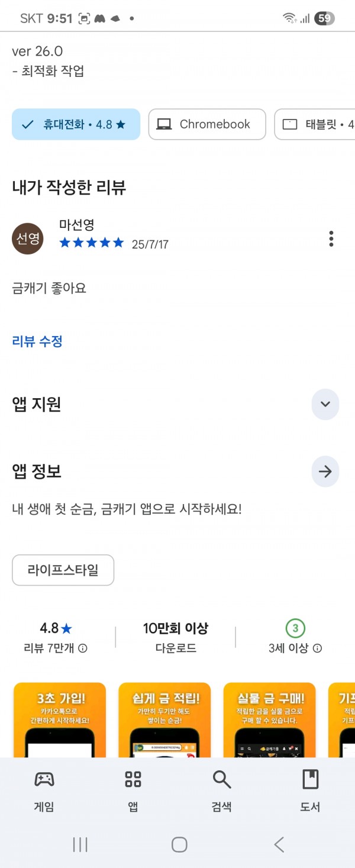Open the three-dot review options menu
This screenshot has height=868, width=355.
point(331,239)
